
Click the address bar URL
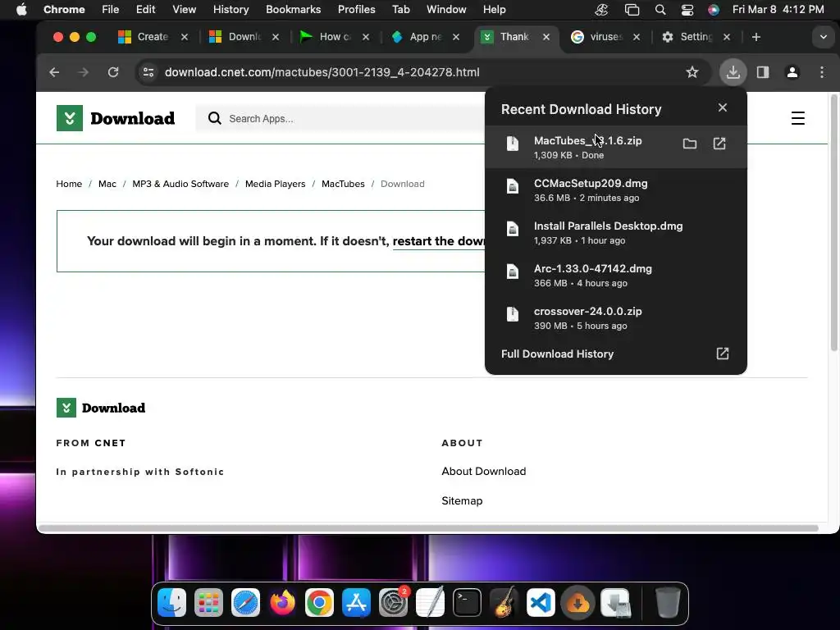(x=322, y=72)
